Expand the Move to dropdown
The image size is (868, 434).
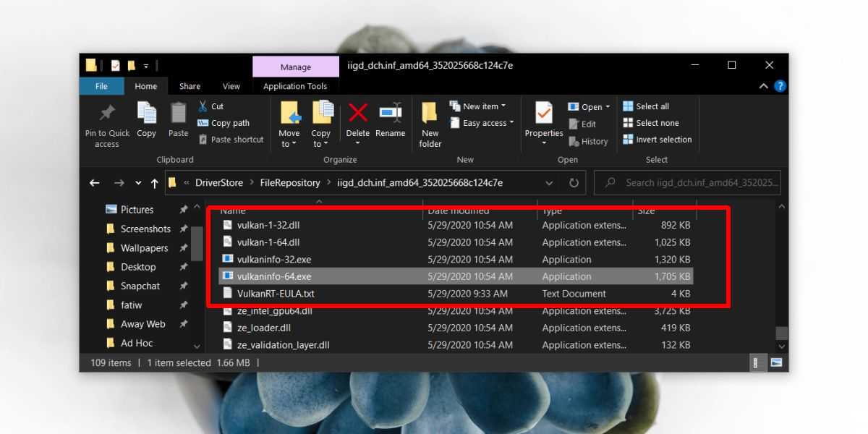(289, 144)
